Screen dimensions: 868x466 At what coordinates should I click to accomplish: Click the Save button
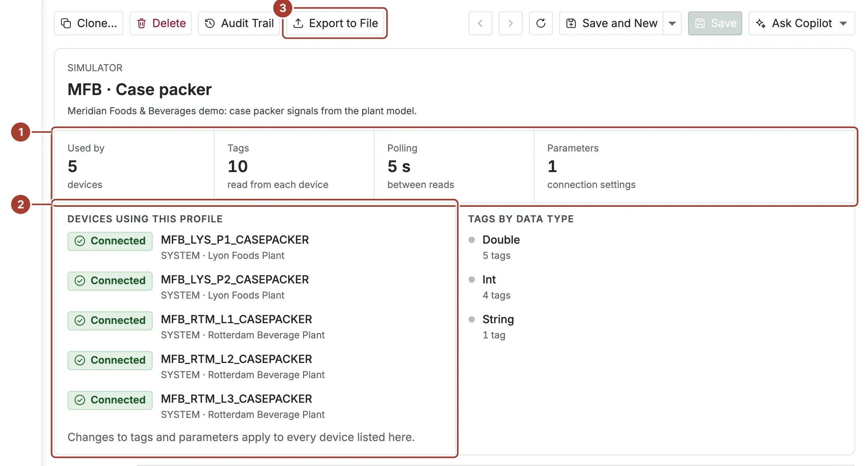coord(715,23)
